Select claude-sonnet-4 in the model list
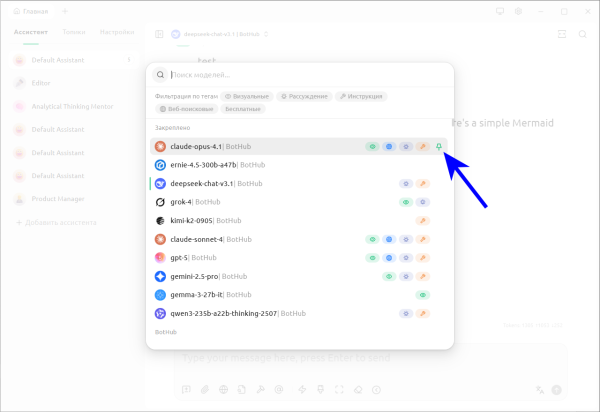Image resolution: width=600 pixels, height=412 pixels. 198,239
